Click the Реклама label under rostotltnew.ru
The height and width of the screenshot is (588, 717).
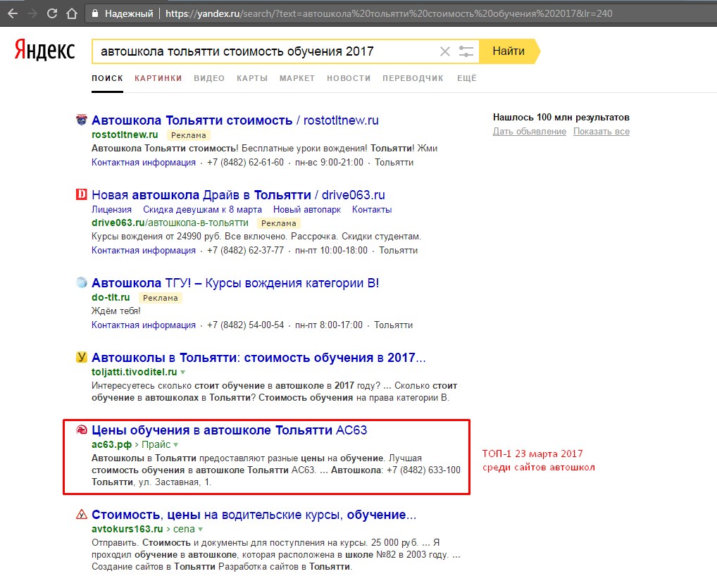pos(188,135)
